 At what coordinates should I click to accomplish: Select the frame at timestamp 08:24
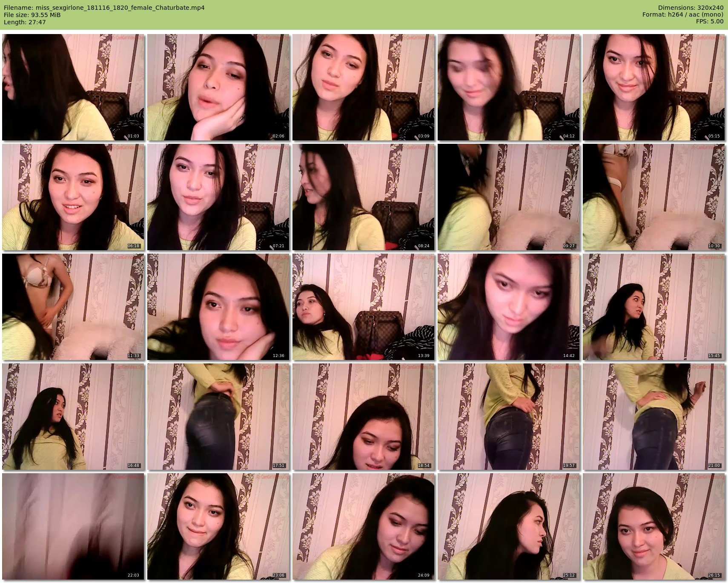click(364, 197)
